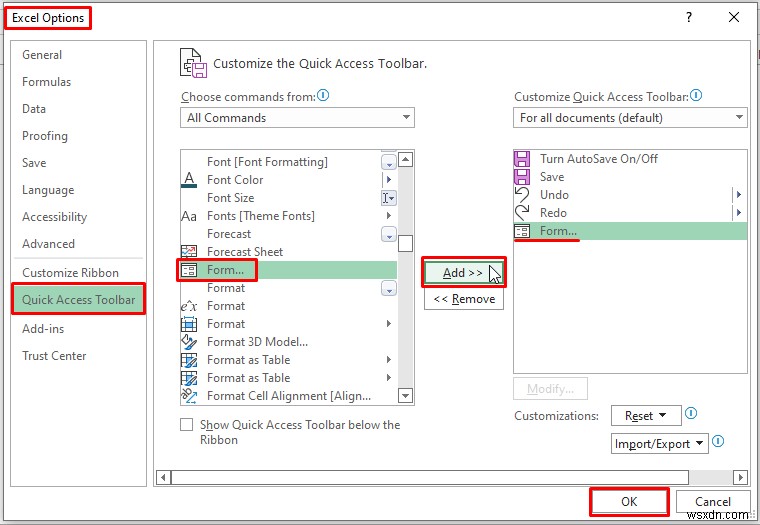760x525 pixels.
Task: Expand the Undo submenu arrow
Action: [739, 195]
